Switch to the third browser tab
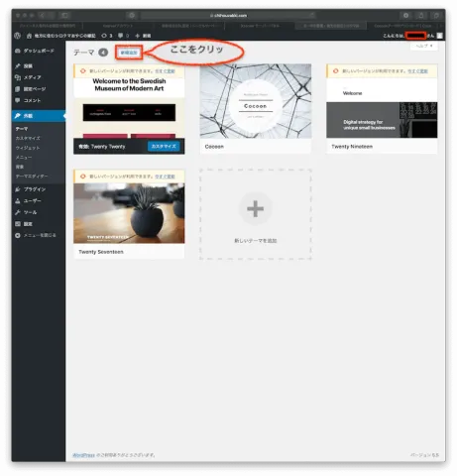Viewport: 457px width, 476px height. 189,26
